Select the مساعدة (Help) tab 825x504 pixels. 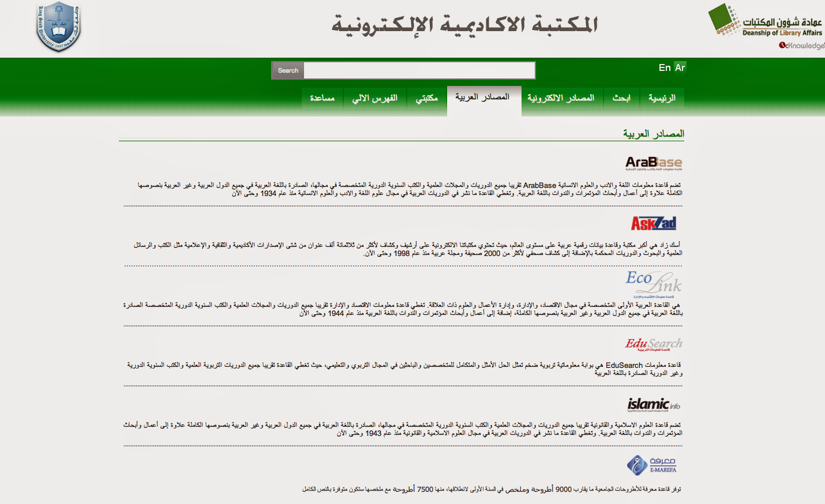[x=322, y=98]
